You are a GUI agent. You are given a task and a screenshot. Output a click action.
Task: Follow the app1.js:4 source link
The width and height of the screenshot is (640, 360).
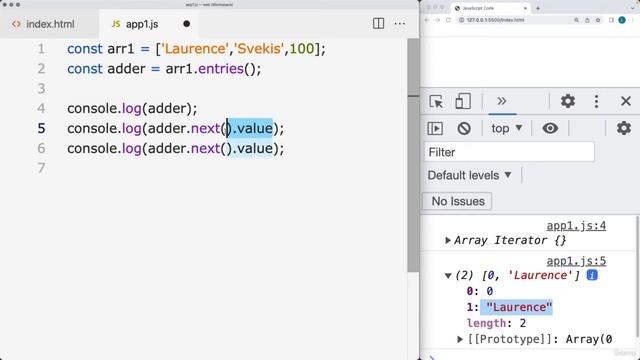576,226
